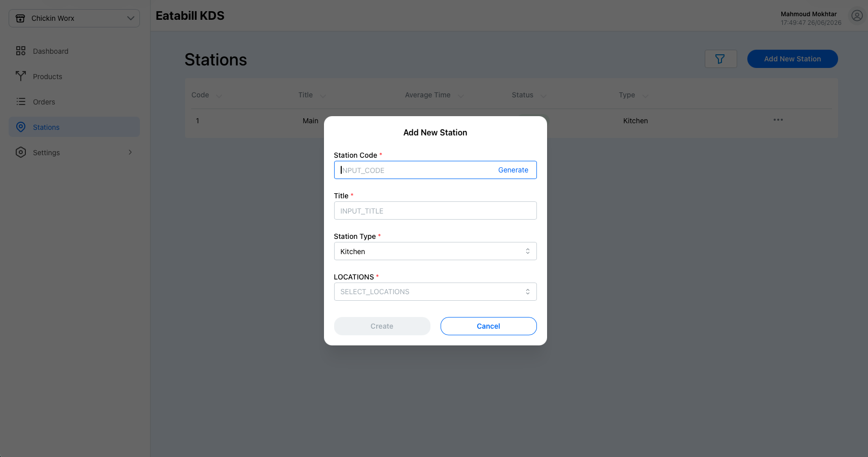The width and height of the screenshot is (868, 457).
Task: Open the LOCATIONS select dropdown
Action: 435,292
